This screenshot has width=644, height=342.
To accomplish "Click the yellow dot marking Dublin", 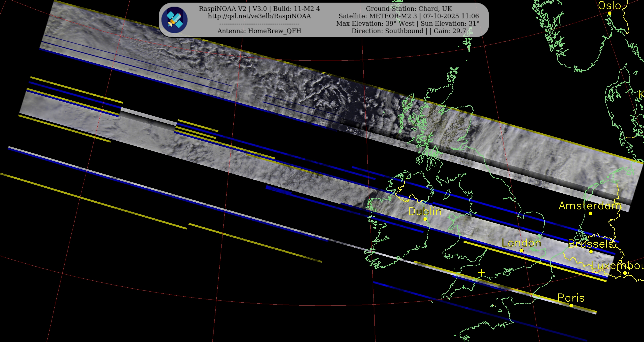I will (x=425, y=219).
